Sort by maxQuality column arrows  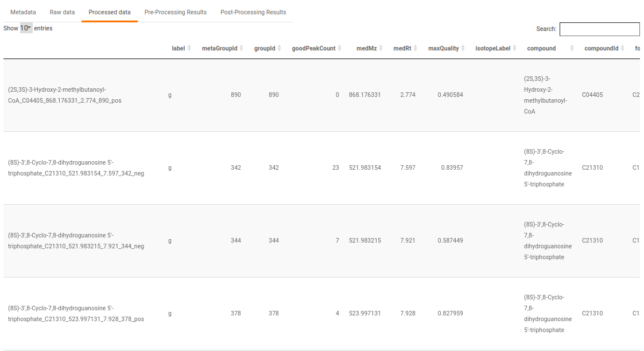[x=463, y=48]
